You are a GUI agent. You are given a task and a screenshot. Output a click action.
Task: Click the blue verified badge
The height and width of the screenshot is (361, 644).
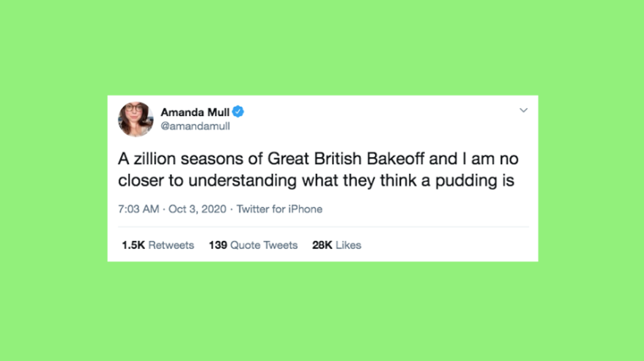pos(238,112)
